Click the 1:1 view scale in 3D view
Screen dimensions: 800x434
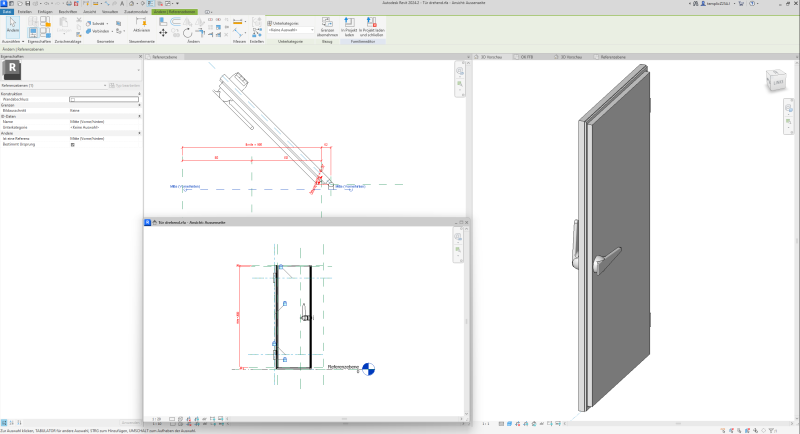pos(486,423)
